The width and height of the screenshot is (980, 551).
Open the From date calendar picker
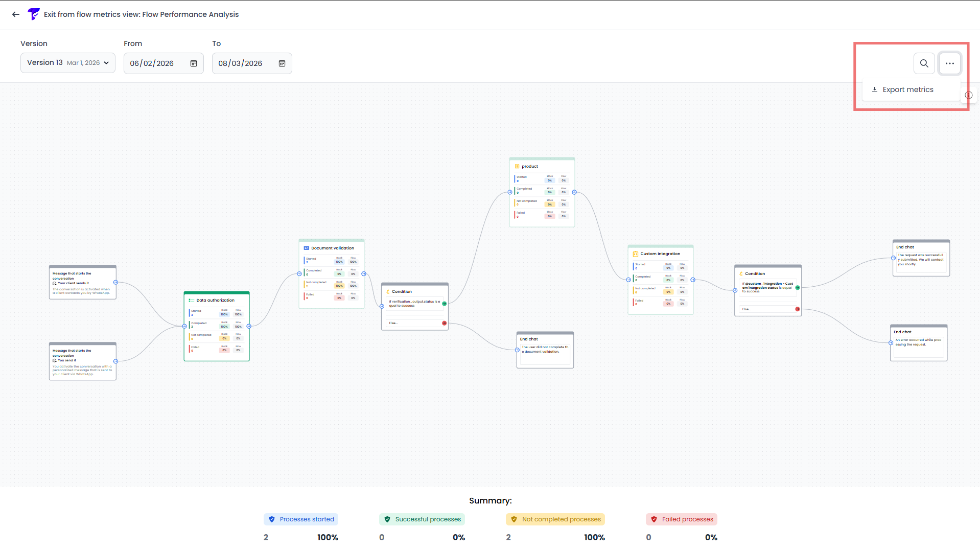(x=193, y=63)
